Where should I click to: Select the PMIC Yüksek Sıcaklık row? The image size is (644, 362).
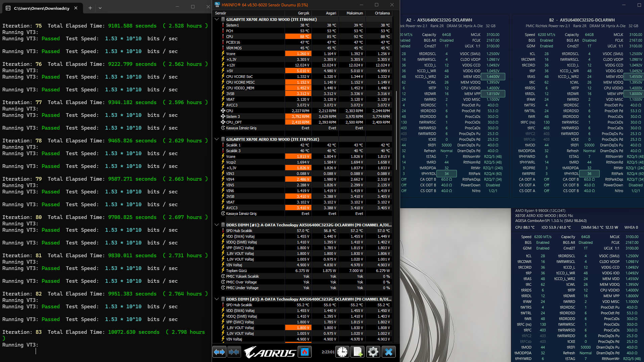click(303, 276)
